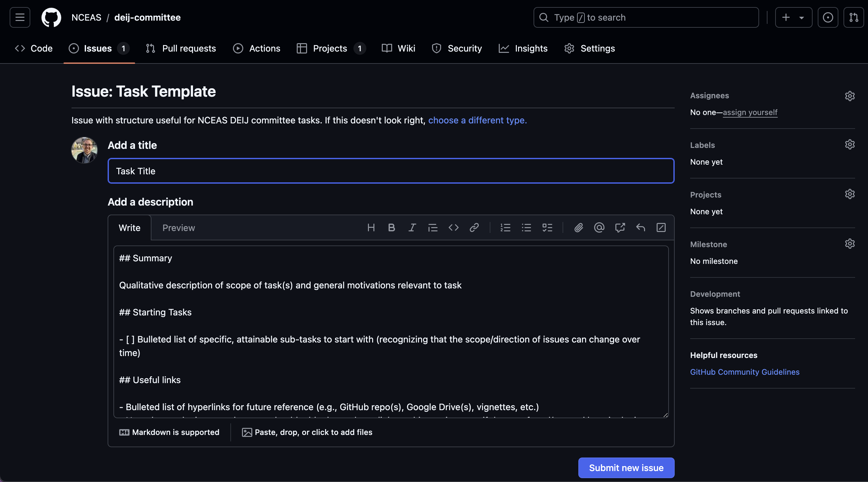
Task: Submit new issue
Action: coord(626,468)
